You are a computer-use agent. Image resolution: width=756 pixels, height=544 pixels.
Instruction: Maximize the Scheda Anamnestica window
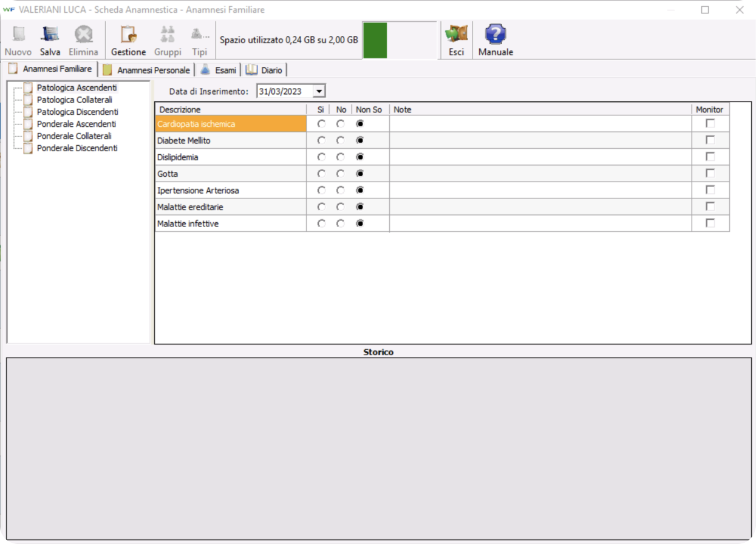pos(705,10)
